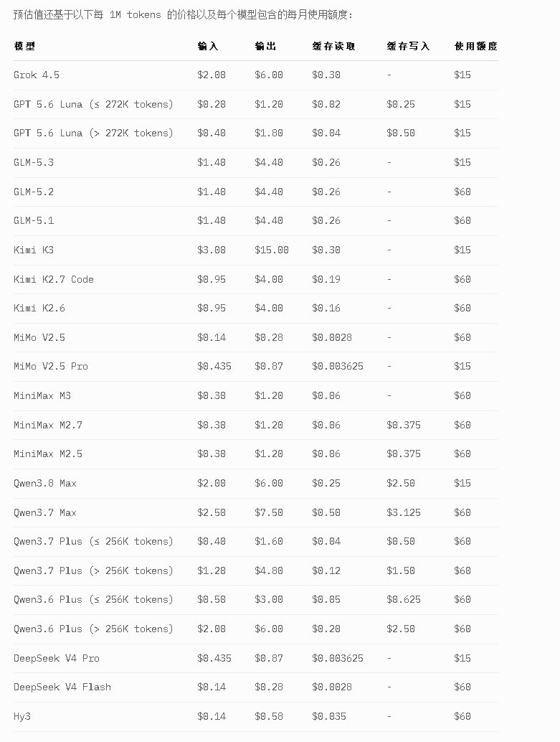Click GPT 5.6 Luna (≤ 272K tokens) label
Screen dimensions: 560x742
pyautogui.click(x=94, y=104)
